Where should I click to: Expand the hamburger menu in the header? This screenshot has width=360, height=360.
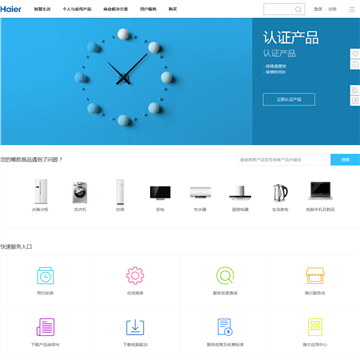click(x=352, y=9)
